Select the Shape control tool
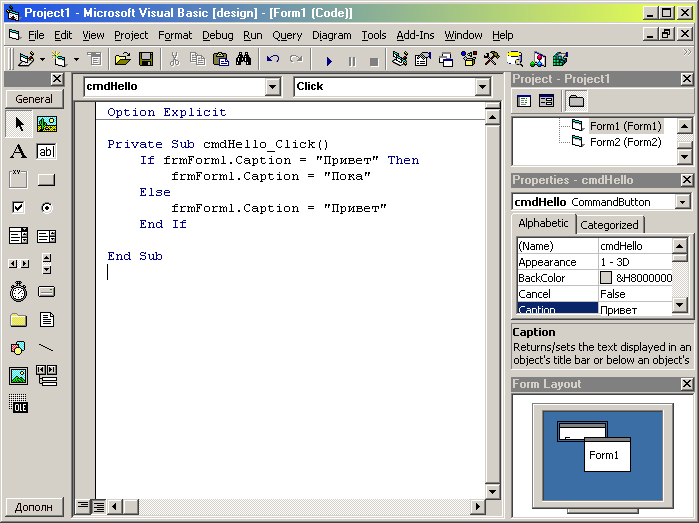Screen dimensions: 699x523 pos(19,347)
